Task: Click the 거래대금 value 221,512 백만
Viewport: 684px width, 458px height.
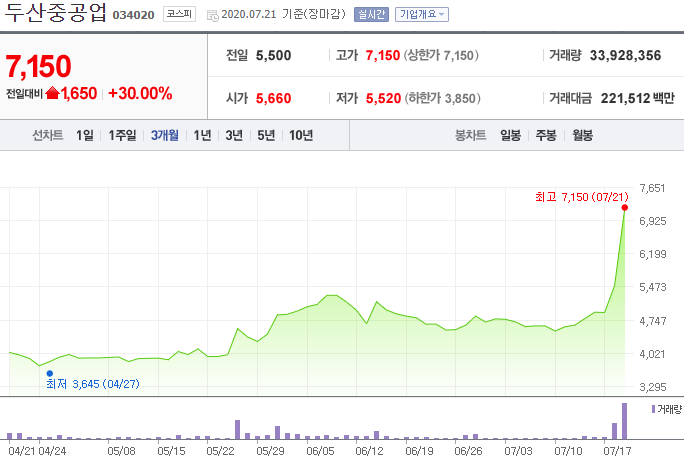Action: (637, 98)
